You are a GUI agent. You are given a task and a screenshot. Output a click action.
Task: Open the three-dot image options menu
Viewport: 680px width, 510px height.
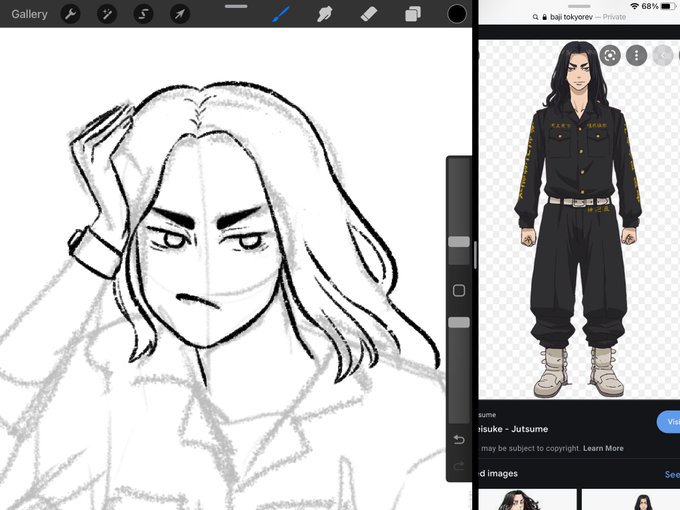(636, 56)
